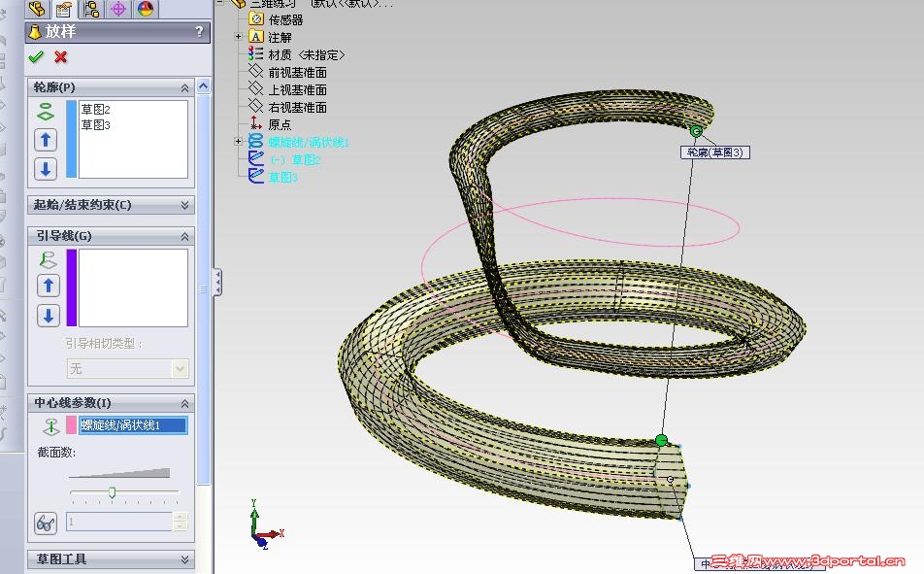Click the XYZ coordinate triad
The image size is (924, 574).
point(265,525)
